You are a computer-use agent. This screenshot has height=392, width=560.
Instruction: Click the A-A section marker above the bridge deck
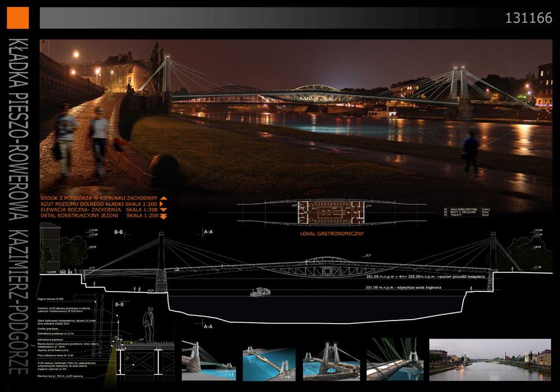(x=208, y=232)
